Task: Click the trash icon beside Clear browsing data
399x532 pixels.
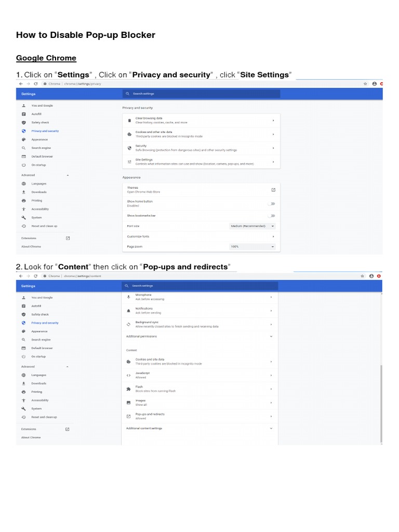Action: 129,121
